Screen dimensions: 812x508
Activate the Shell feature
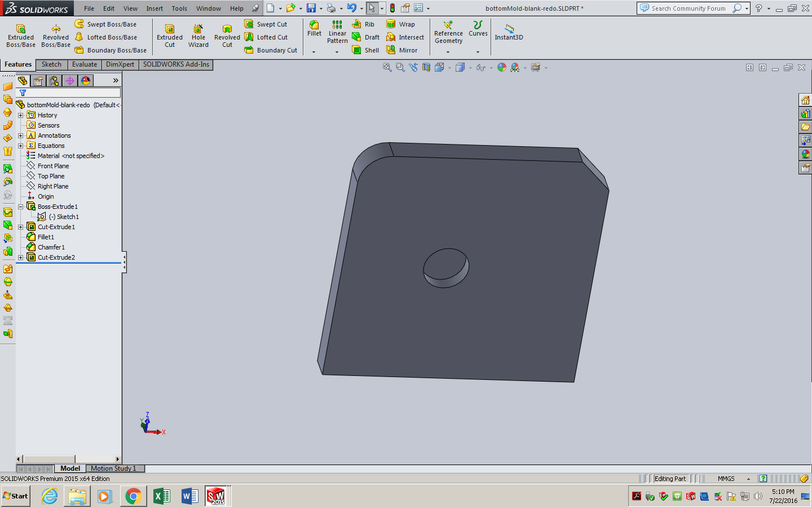[365, 50]
